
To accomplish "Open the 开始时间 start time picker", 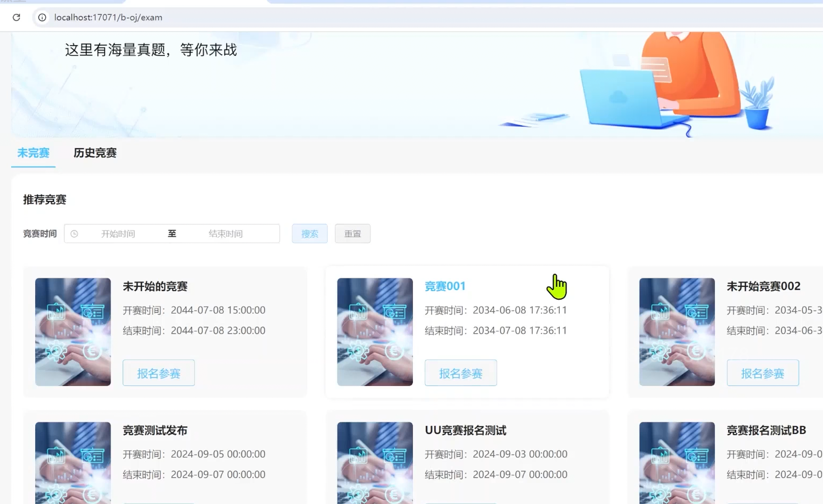I will coord(118,234).
